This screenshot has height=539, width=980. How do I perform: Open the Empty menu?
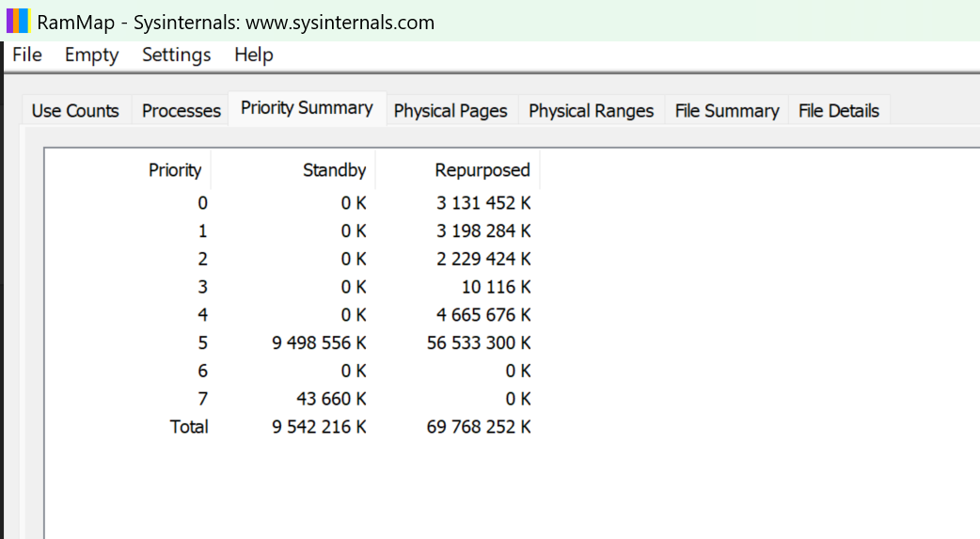pos(91,55)
